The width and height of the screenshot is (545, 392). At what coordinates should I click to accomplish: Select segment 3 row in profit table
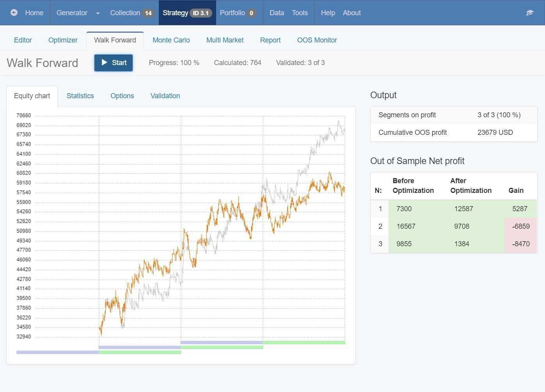454,244
